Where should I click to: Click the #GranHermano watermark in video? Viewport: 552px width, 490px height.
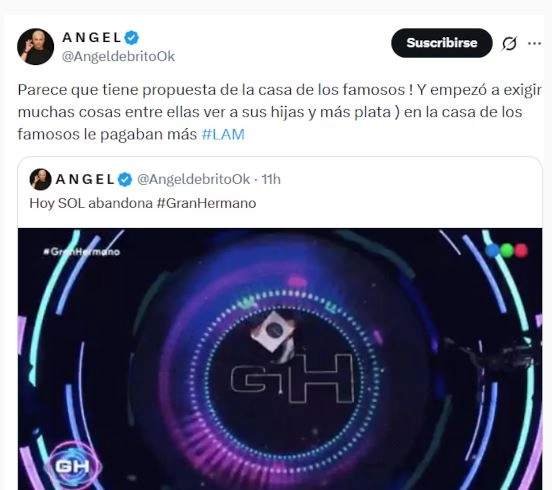(x=82, y=251)
